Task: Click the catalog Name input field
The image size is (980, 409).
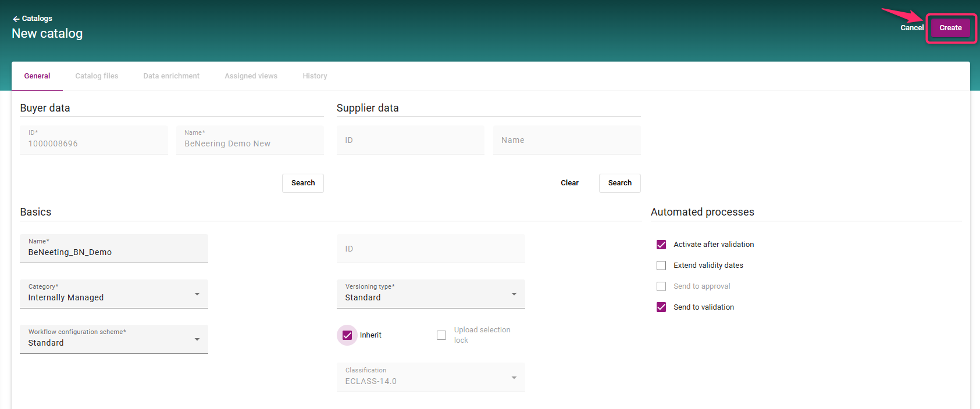Action: click(x=114, y=252)
